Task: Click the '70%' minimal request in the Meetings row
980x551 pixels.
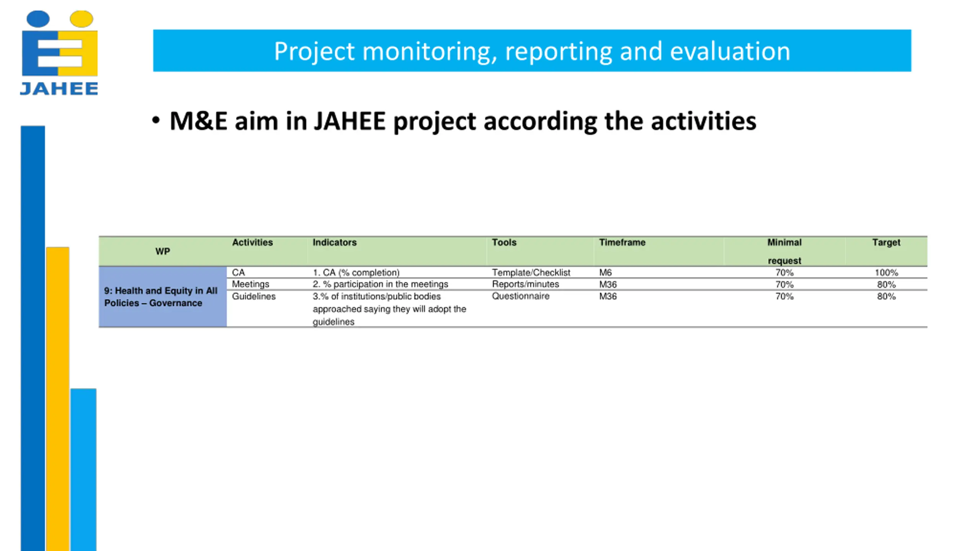Action: coord(784,284)
